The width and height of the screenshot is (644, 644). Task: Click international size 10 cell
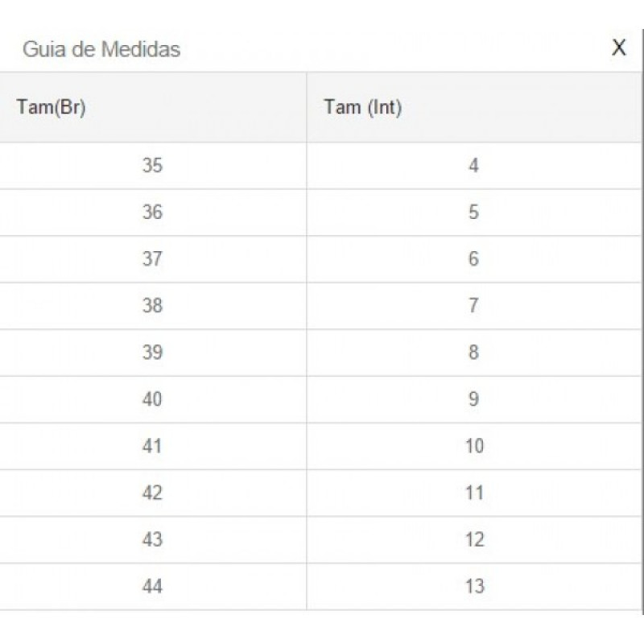[x=474, y=446]
